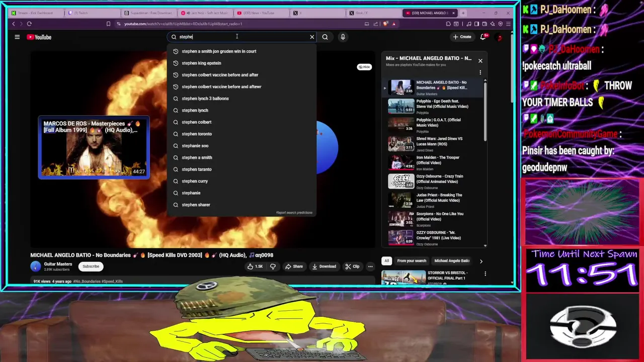The width and height of the screenshot is (644, 362).
Task: Clear the search box with the X
Action: tap(312, 37)
